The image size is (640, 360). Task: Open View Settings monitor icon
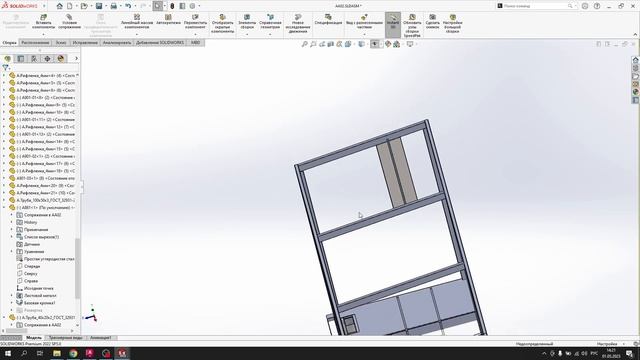tap(410, 44)
